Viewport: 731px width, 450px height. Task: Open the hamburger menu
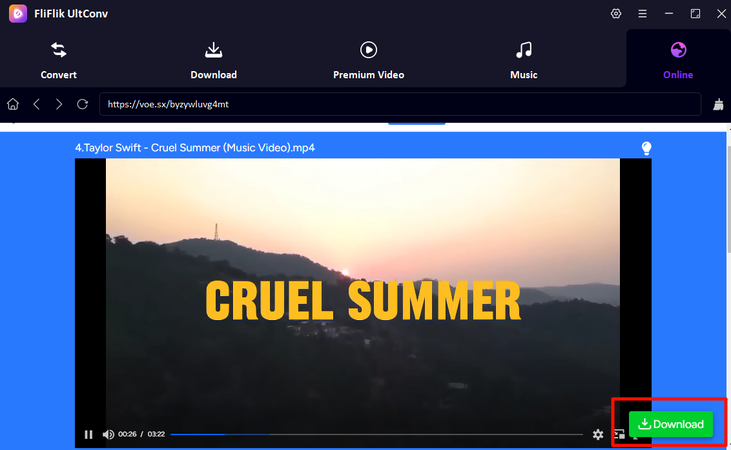click(642, 14)
